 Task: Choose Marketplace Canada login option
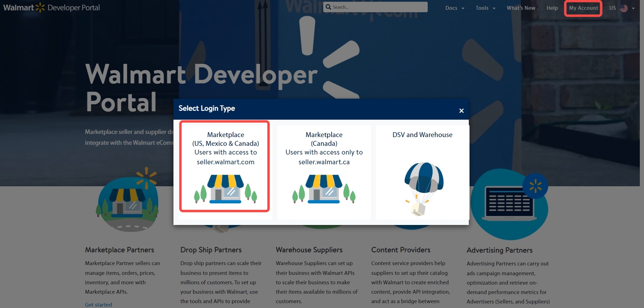324,172
